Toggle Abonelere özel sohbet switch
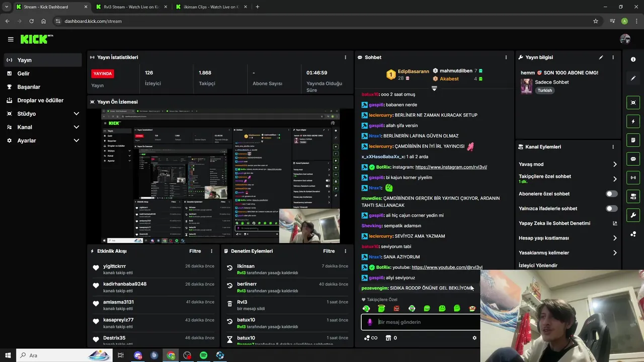 tap(612, 194)
